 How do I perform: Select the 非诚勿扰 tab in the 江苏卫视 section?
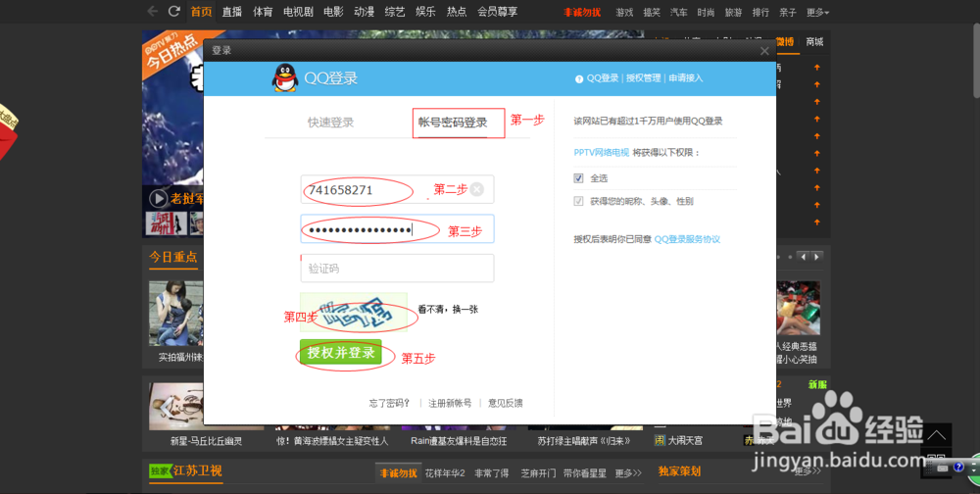pyautogui.click(x=398, y=473)
